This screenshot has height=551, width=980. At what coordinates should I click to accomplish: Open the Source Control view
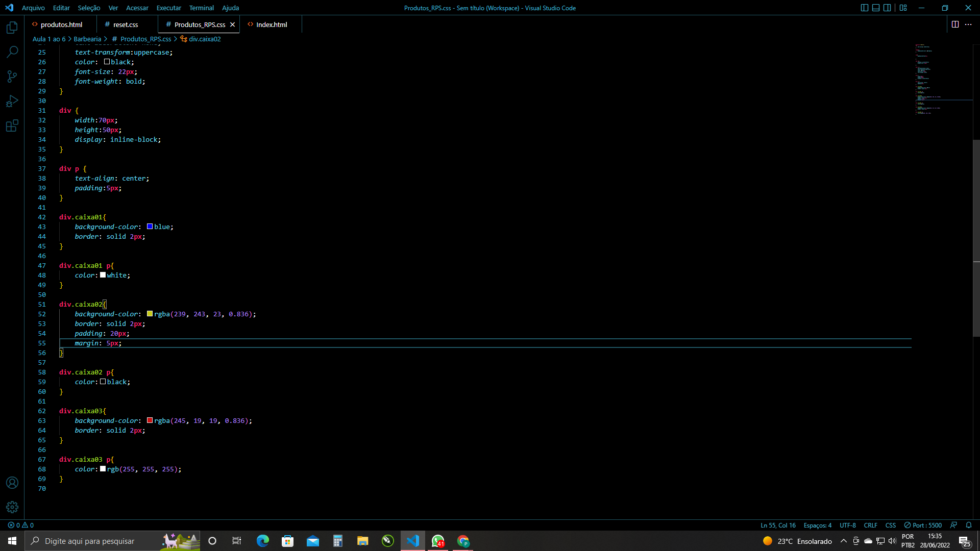[12, 77]
